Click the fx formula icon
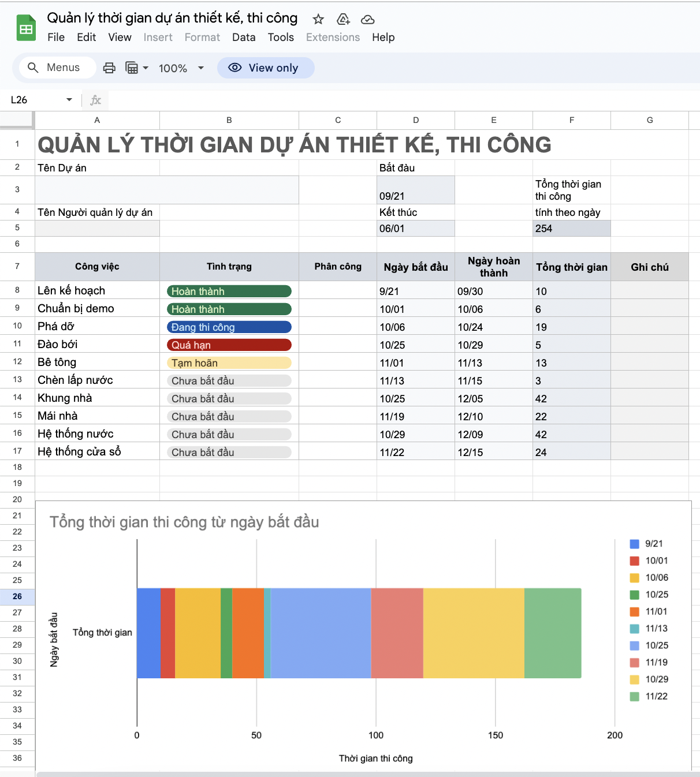This screenshot has width=700, height=777. [95, 100]
